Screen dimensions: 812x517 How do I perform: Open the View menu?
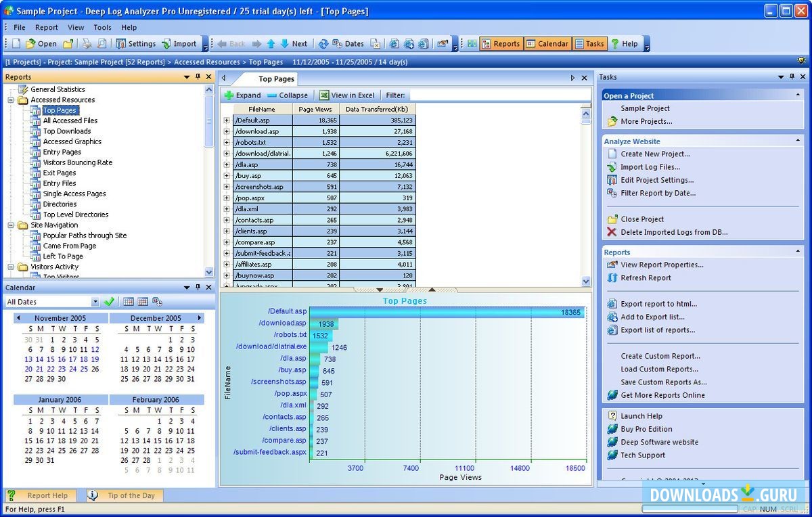76,27
